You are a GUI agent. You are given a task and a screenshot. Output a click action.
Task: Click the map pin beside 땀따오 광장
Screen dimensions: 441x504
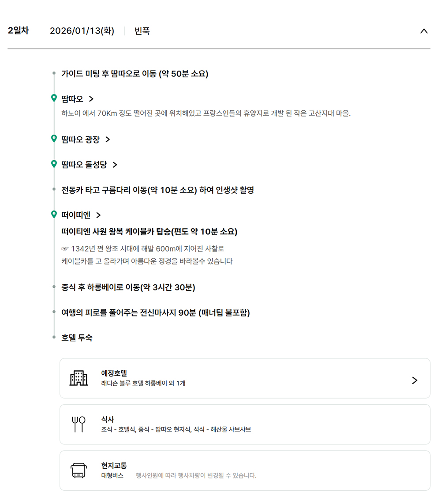54,139
